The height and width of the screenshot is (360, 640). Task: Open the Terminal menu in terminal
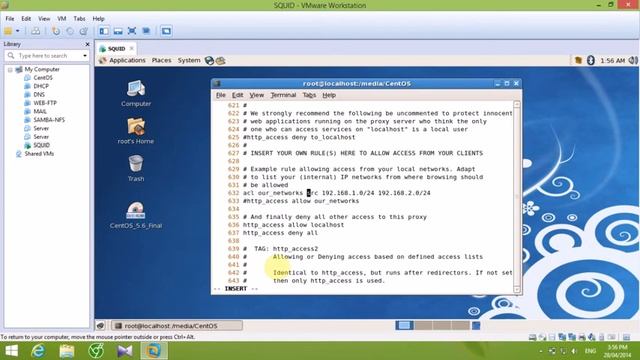click(283, 95)
